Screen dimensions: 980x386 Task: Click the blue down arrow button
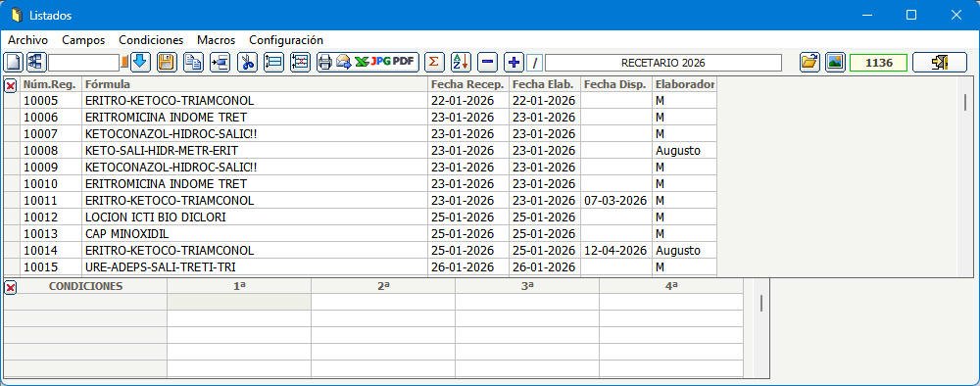pos(140,62)
